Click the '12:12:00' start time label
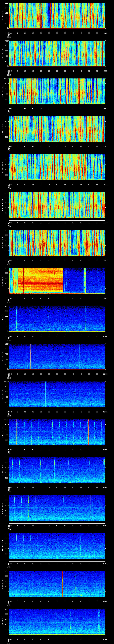This screenshot has height=644, width=114. (9, 450)
